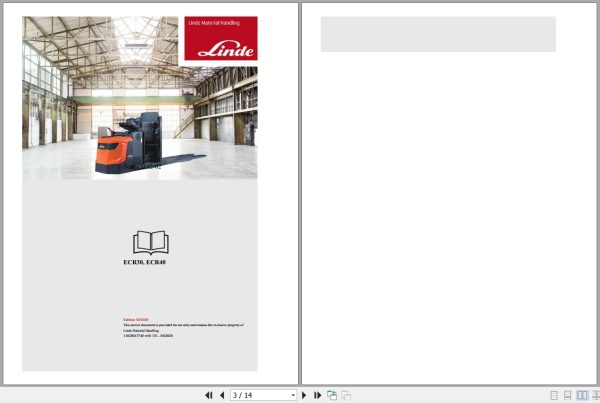The width and height of the screenshot is (600, 403).
Task: Go to the previous page
Action: tap(222, 395)
